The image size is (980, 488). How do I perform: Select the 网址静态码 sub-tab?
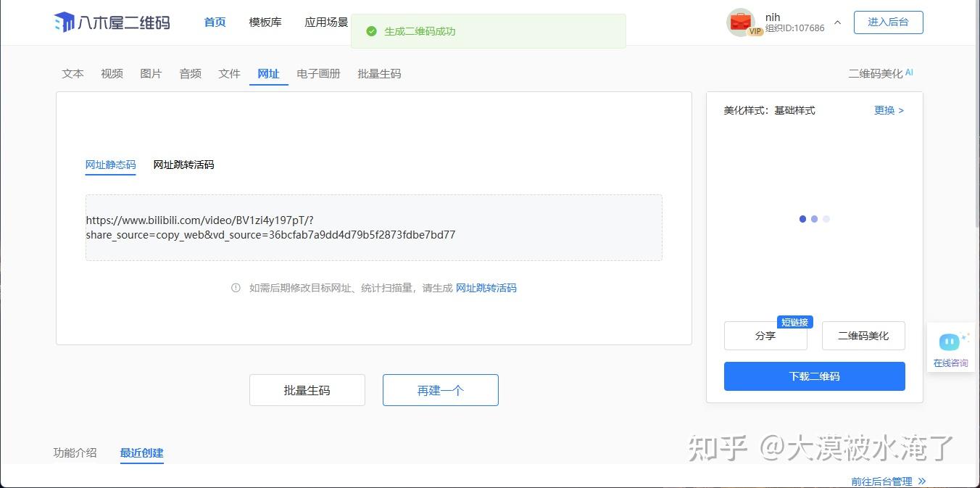(110, 165)
